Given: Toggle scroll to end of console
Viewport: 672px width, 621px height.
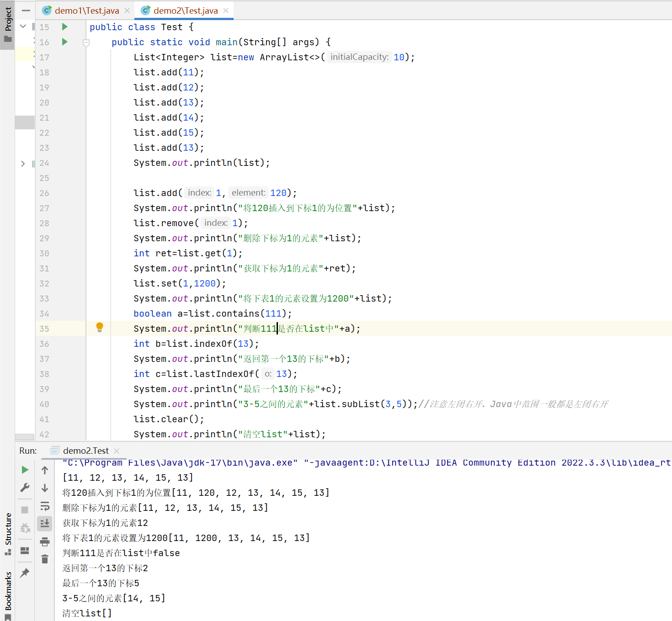Looking at the screenshot, I should [45, 524].
